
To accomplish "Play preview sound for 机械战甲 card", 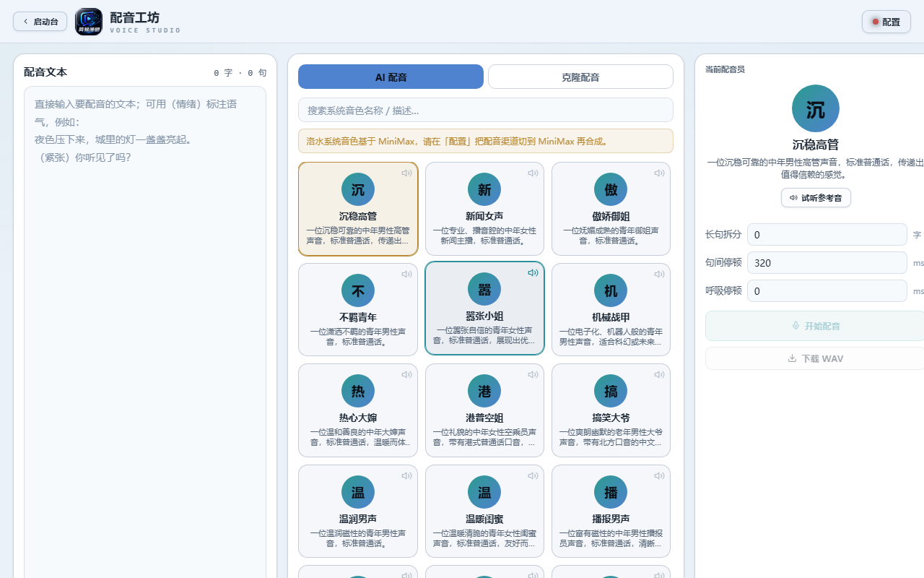I will click(x=659, y=275).
